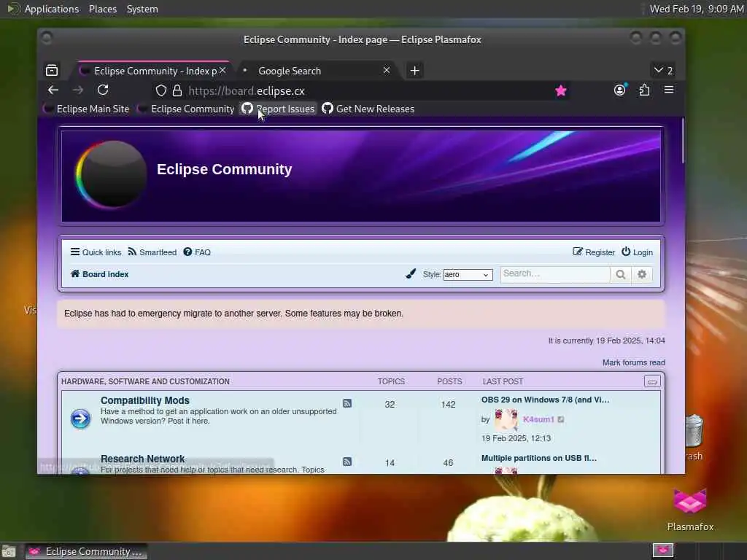Viewport: 747px width, 560px height.
Task: Click the RSS feed icon for Research Network
Action: click(x=347, y=462)
